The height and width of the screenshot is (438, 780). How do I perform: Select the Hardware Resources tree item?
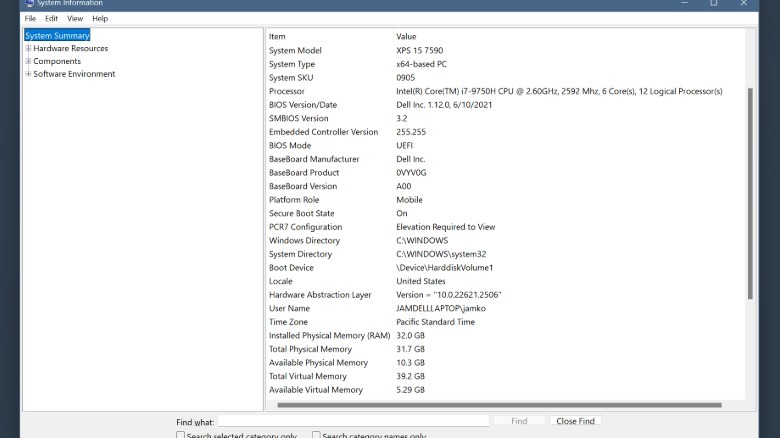(71, 48)
